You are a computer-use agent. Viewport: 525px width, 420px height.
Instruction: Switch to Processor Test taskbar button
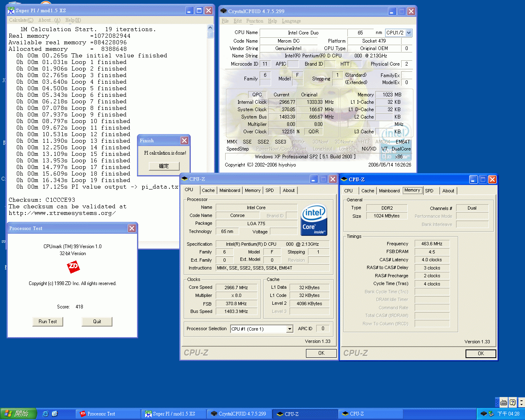tap(108, 414)
